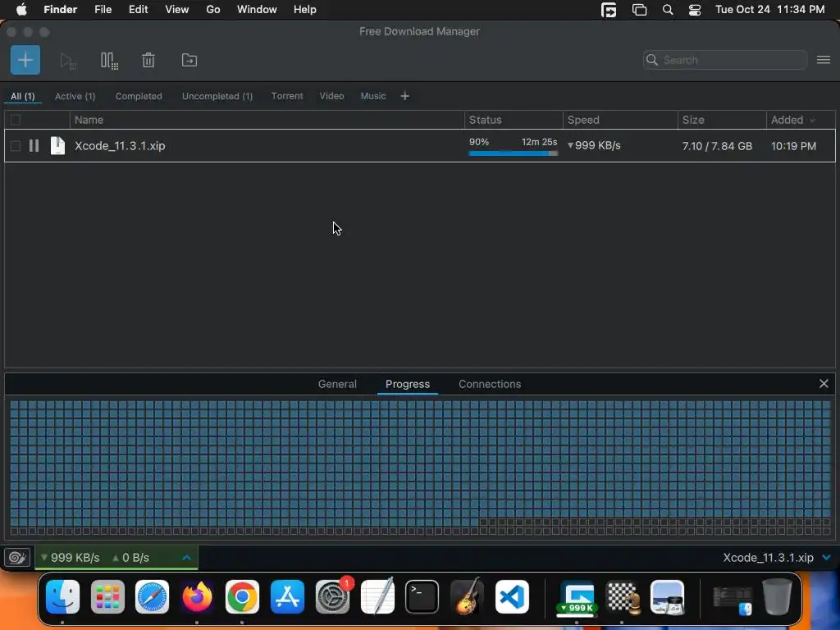Viewport: 840px width, 630px height.
Task: Click the Search input field
Action: 725,60
